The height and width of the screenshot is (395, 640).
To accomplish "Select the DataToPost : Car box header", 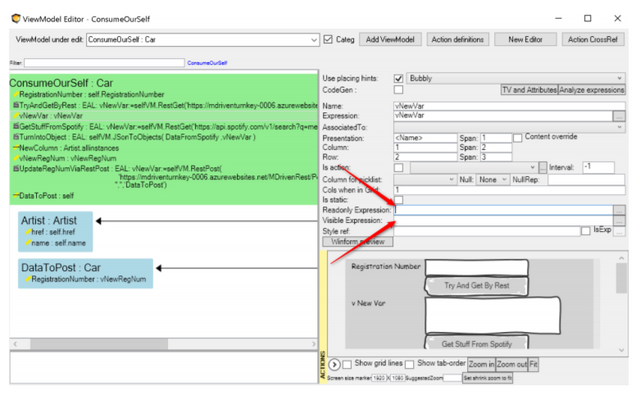I will [61, 268].
